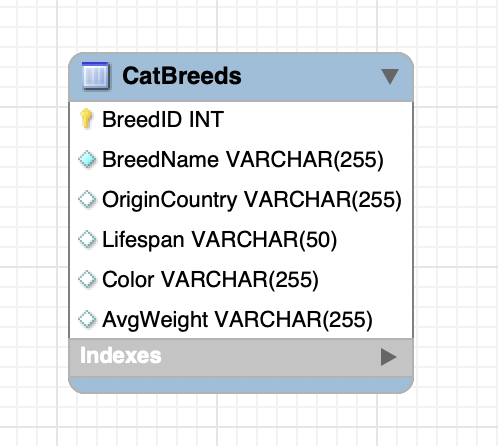The height and width of the screenshot is (446, 498).
Task: Collapse the CatBreeds table with header triangle
Action: click(x=390, y=76)
